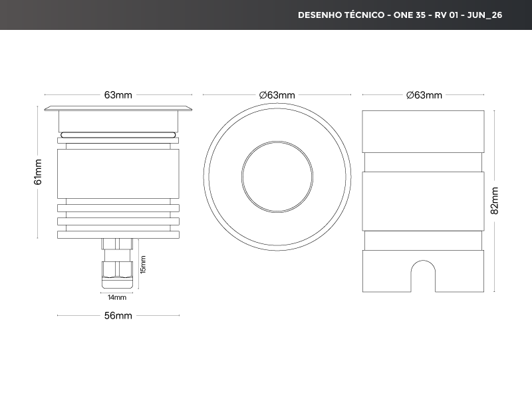Image resolution: width=532 pixels, height=399 pixels.
Task: Click the 56mm body width dimension label
Action: coord(118,315)
